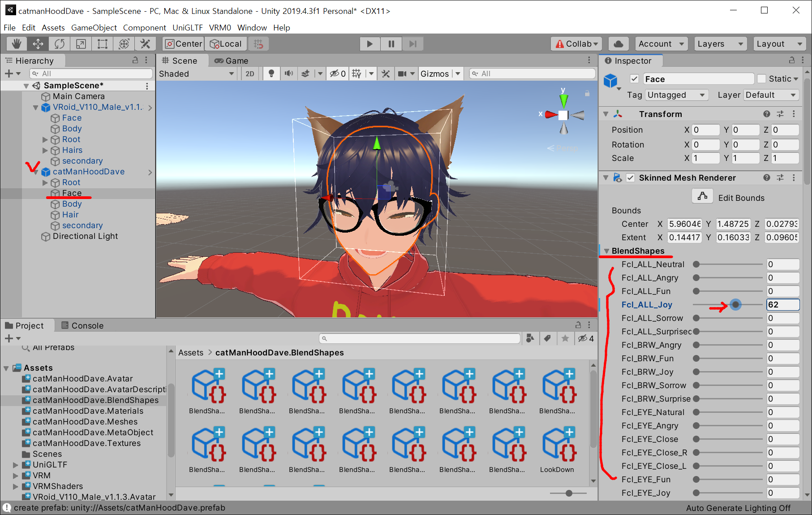
Task: Toggle scene grid visibility
Action: pyautogui.click(x=357, y=74)
